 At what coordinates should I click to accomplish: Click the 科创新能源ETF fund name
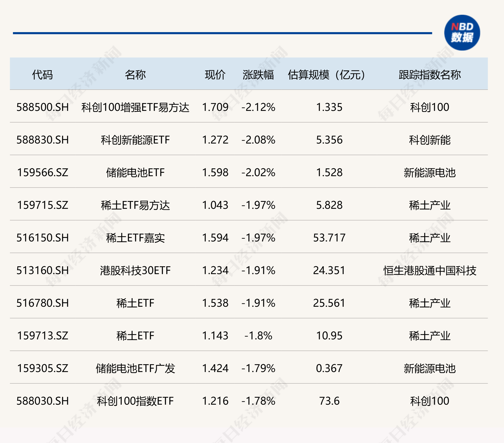[x=135, y=140]
